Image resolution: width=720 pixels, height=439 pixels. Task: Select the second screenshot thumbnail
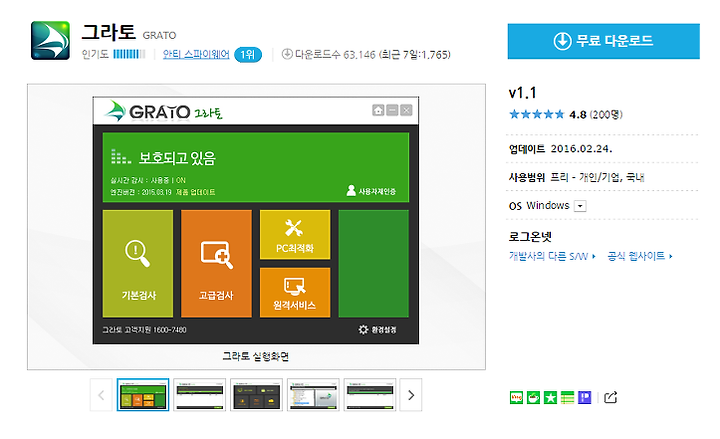pos(200,395)
